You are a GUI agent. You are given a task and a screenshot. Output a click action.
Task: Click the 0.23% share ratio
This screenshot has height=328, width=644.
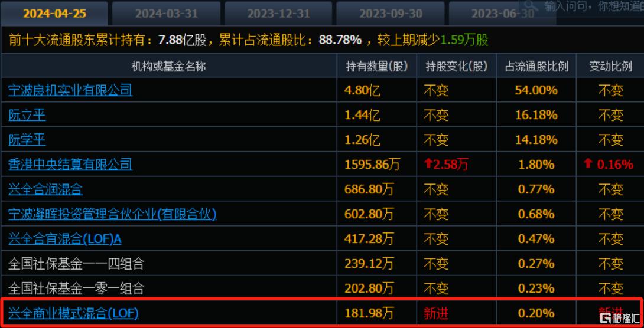536,288
